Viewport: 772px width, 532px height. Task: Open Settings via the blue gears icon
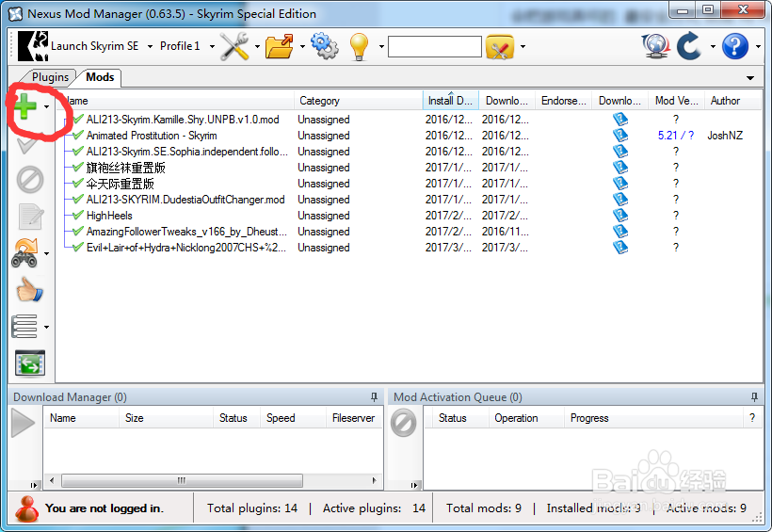[x=325, y=46]
